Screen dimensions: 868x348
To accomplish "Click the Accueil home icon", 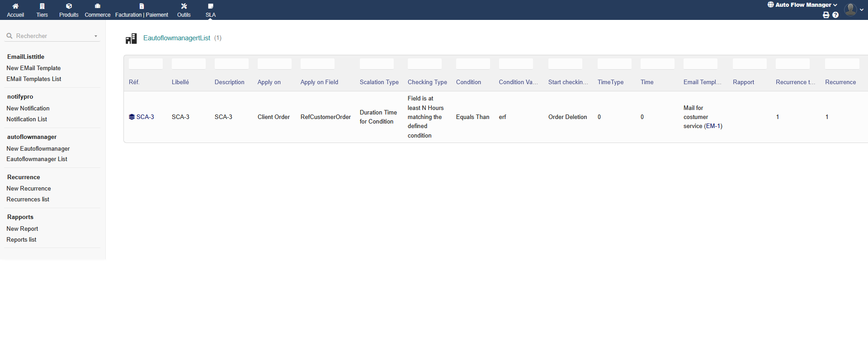I will pos(15,6).
